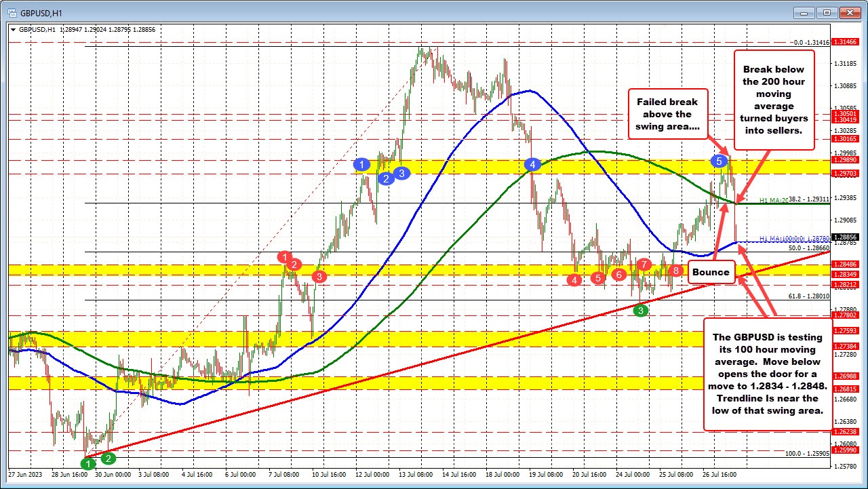Select red marker 7 inside the swing area
Viewport: 868px width, 489px height.
tap(643, 265)
